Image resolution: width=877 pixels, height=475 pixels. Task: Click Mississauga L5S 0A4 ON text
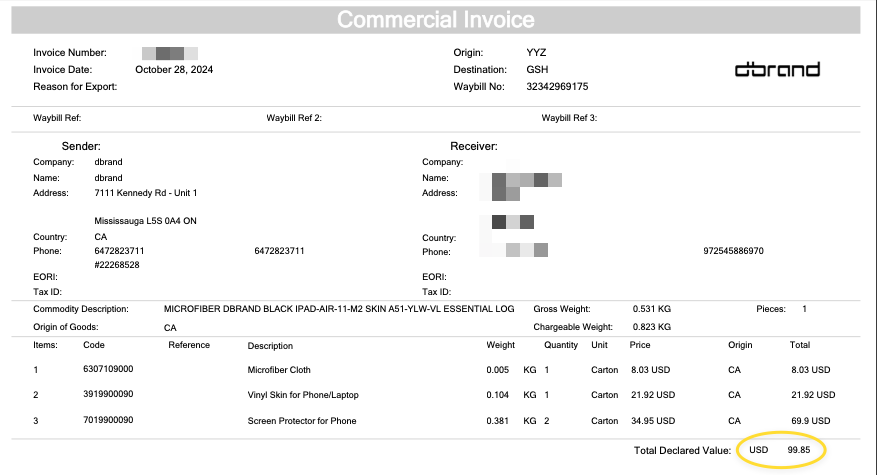(x=145, y=221)
